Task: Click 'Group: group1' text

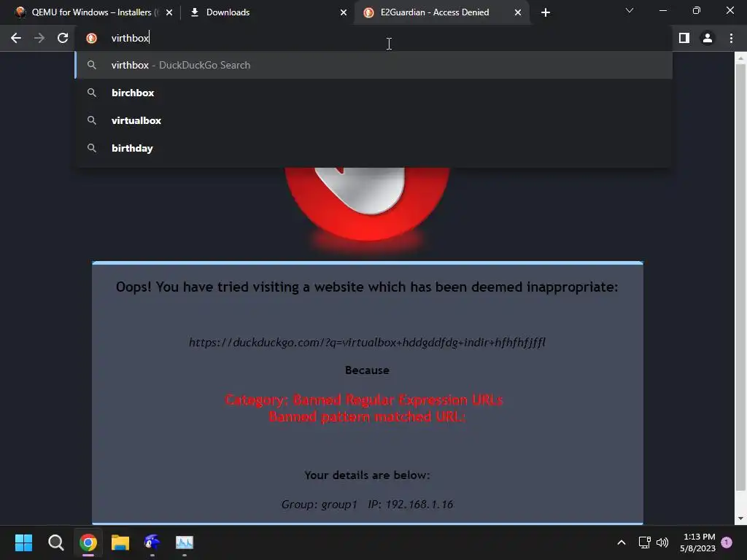Action: [320, 505]
